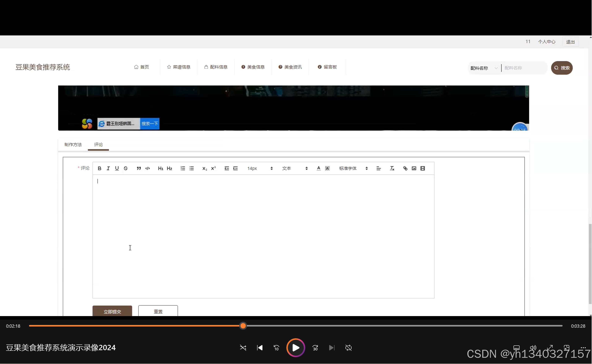Log out via 退出 button

570,42
